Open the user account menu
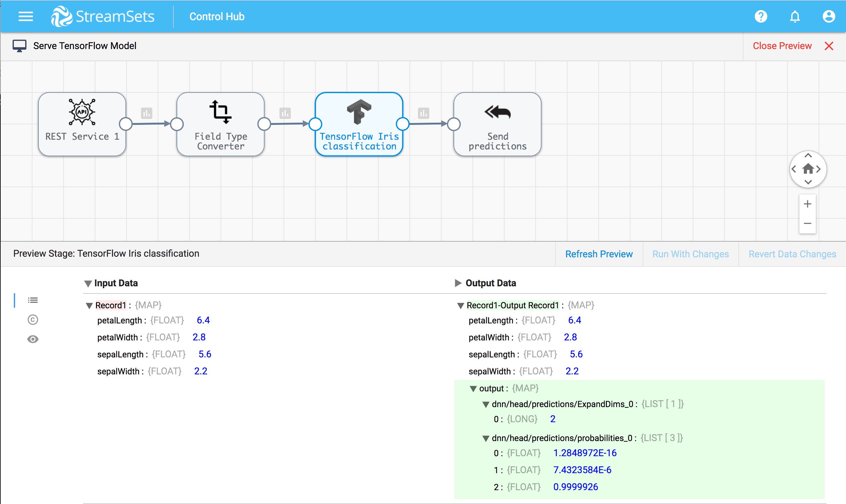 [x=829, y=16]
